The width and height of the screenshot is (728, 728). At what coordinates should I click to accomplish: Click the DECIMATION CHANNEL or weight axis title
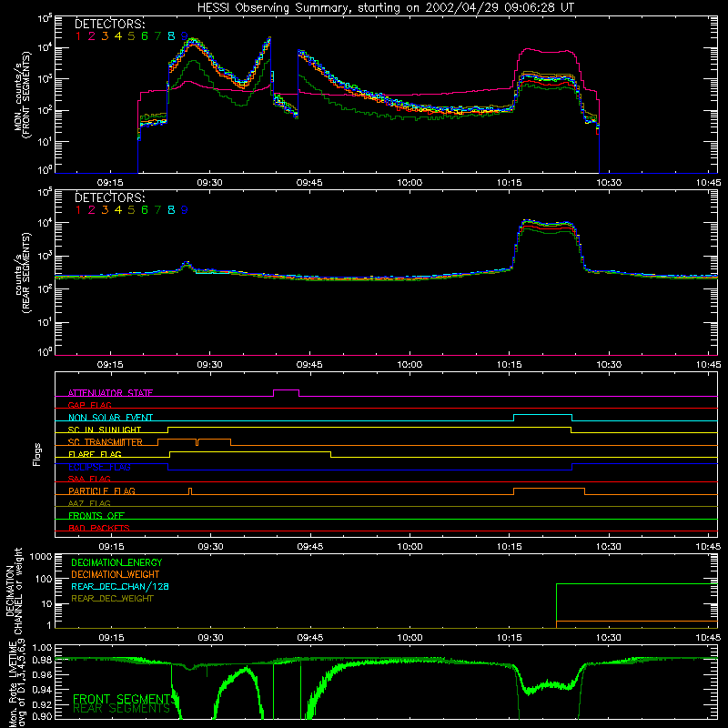[14, 591]
